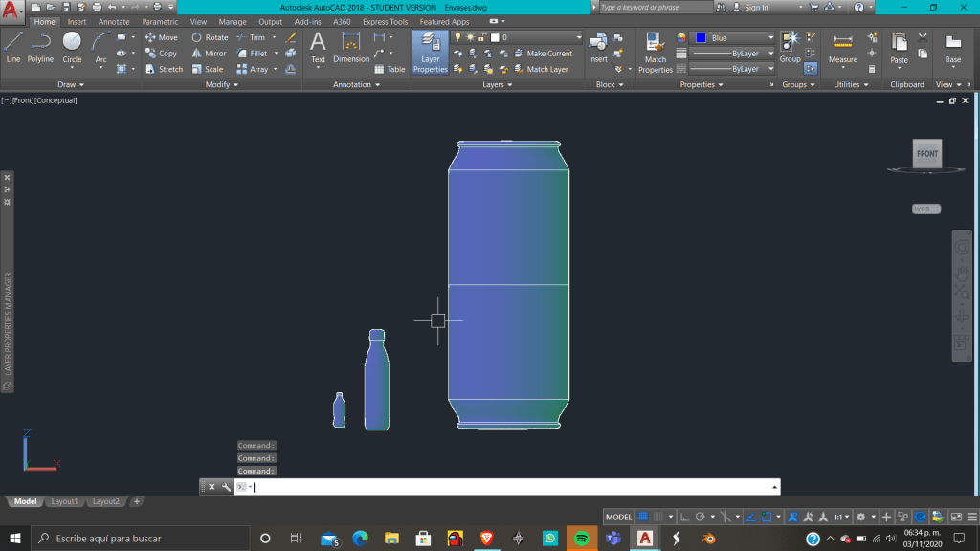Image resolution: width=980 pixels, height=551 pixels.
Task: Expand the Modify panel options
Action: tap(223, 84)
